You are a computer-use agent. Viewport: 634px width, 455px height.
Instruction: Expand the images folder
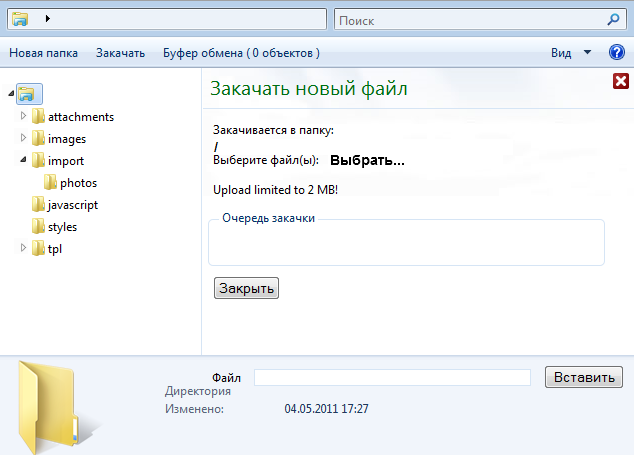[23, 138]
